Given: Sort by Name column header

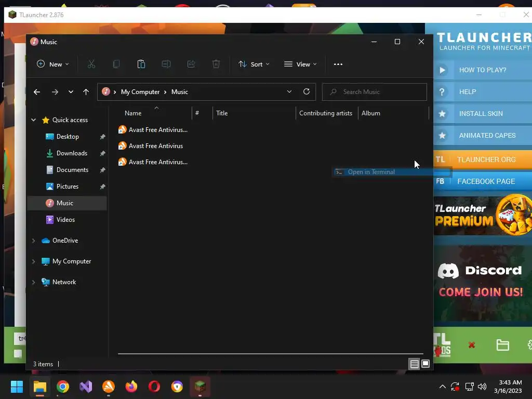Looking at the screenshot, I should click(133, 113).
